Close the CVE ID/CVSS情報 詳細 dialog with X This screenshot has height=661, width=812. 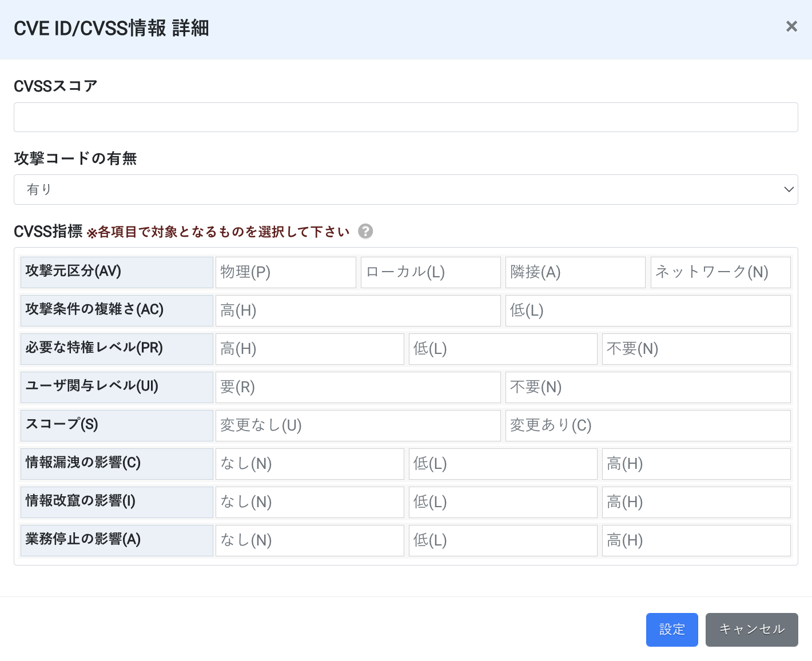pyautogui.click(x=791, y=26)
